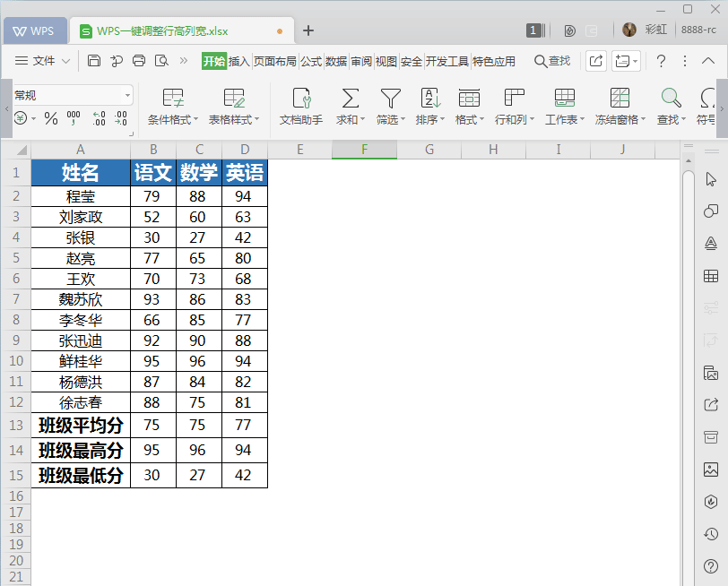Click the 查找 search button in menu bar
The width and height of the screenshot is (728, 586).
(552, 61)
